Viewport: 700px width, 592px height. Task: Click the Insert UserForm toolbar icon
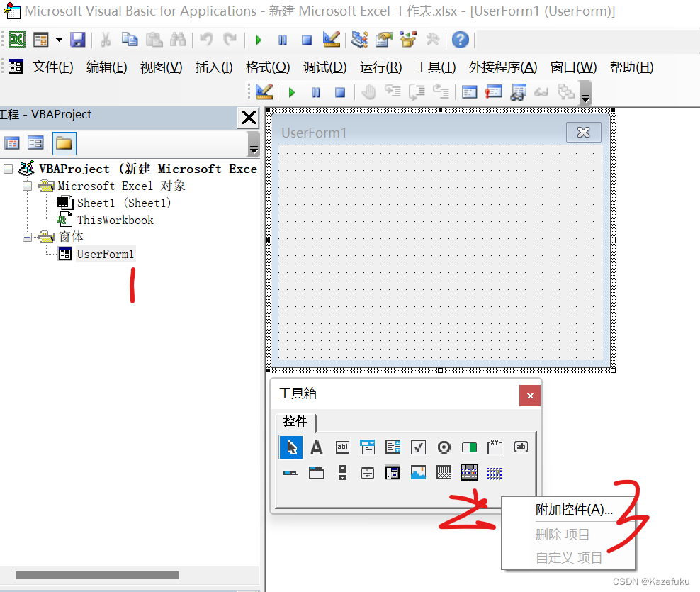coord(40,40)
